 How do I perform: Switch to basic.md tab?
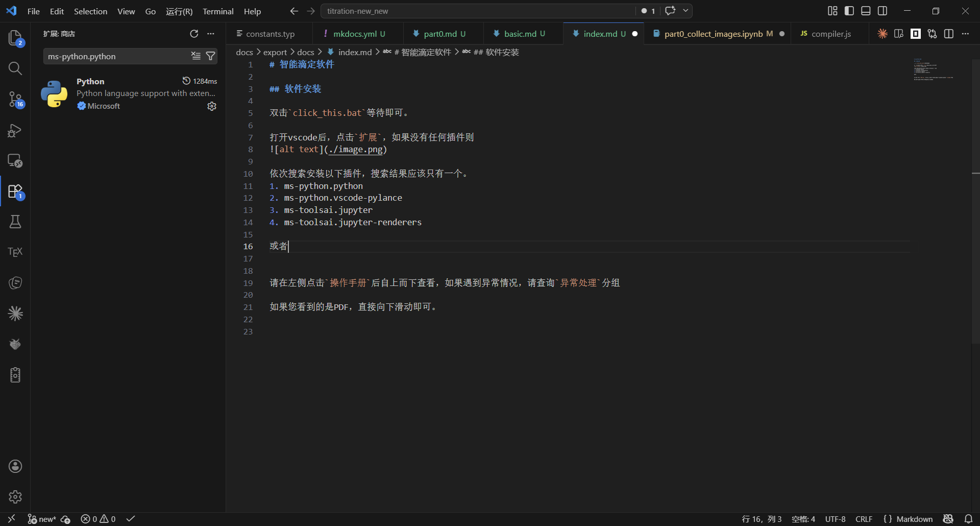[524, 34]
